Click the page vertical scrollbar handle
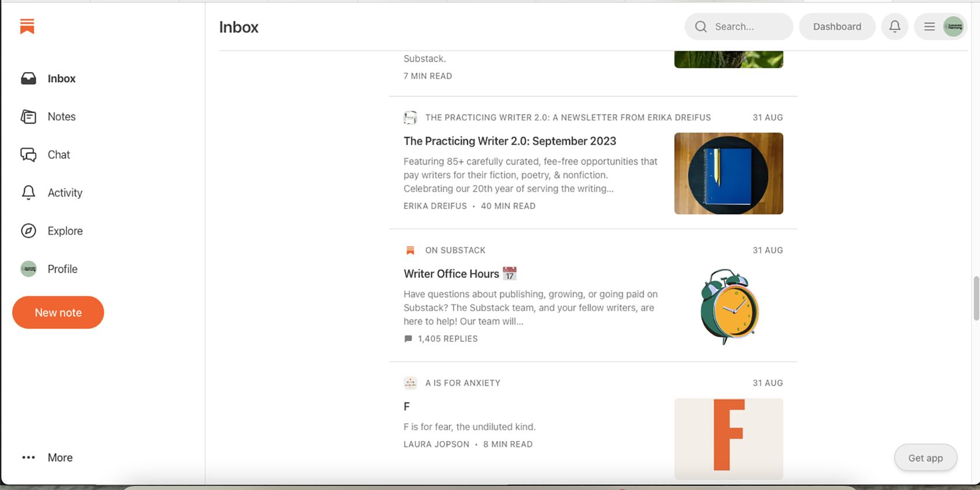The width and height of the screenshot is (980, 490). (x=976, y=298)
